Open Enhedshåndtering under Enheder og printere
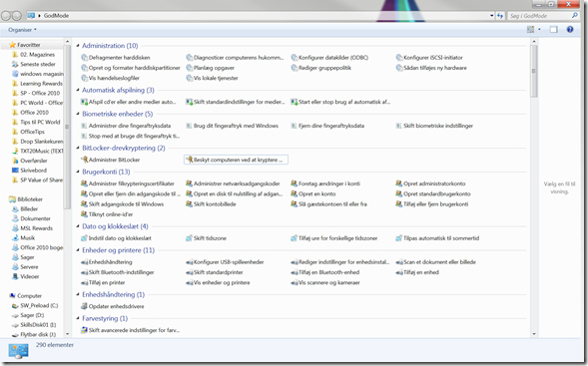 tap(107, 262)
